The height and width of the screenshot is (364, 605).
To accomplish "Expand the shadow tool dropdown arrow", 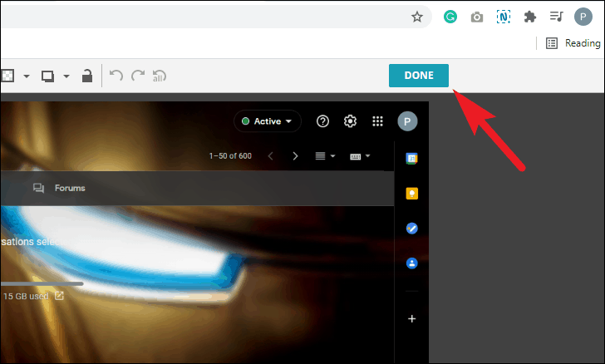I will (66, 76).
